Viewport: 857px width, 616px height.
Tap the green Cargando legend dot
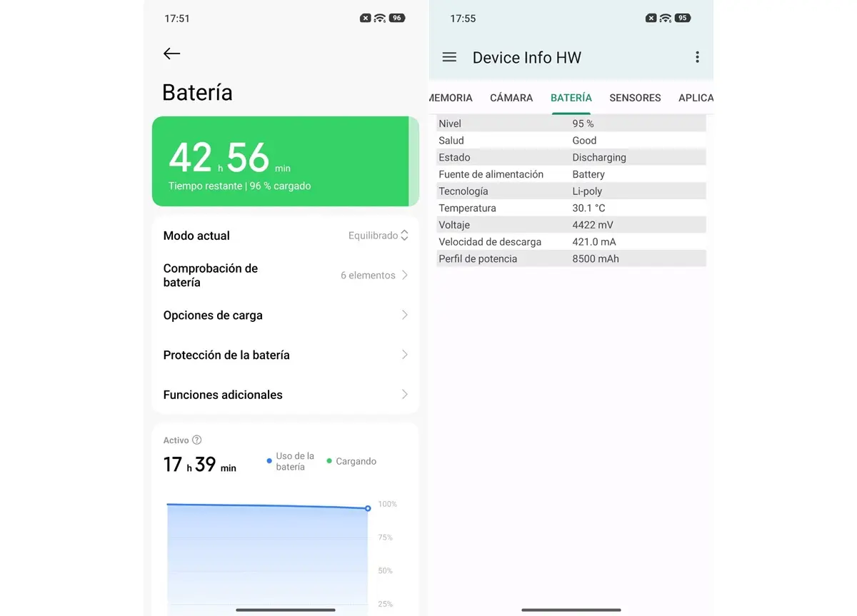click(x=329, y=461)
